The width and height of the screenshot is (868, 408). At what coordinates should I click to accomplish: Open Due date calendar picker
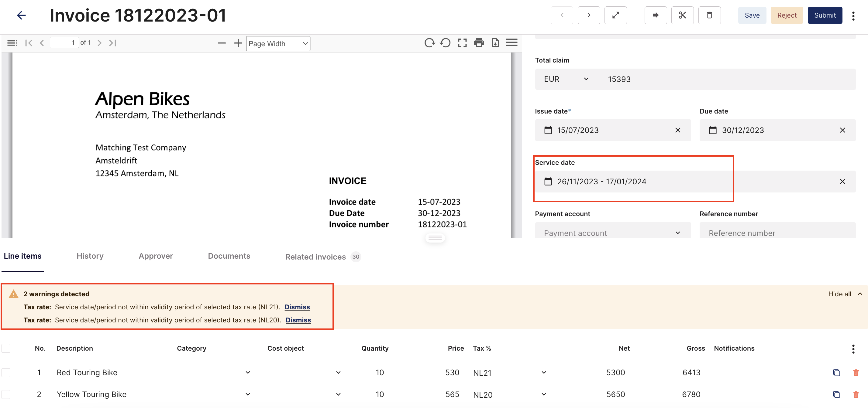[x=713, y=130]
